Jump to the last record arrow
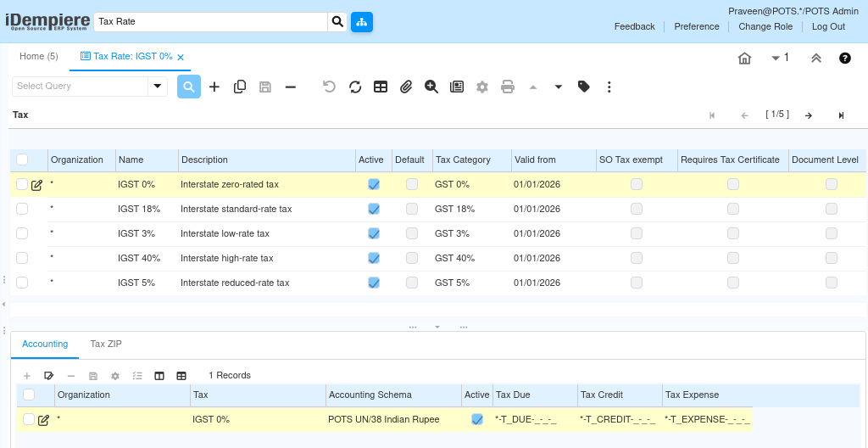The image size is (868, 448). [841, 115]
